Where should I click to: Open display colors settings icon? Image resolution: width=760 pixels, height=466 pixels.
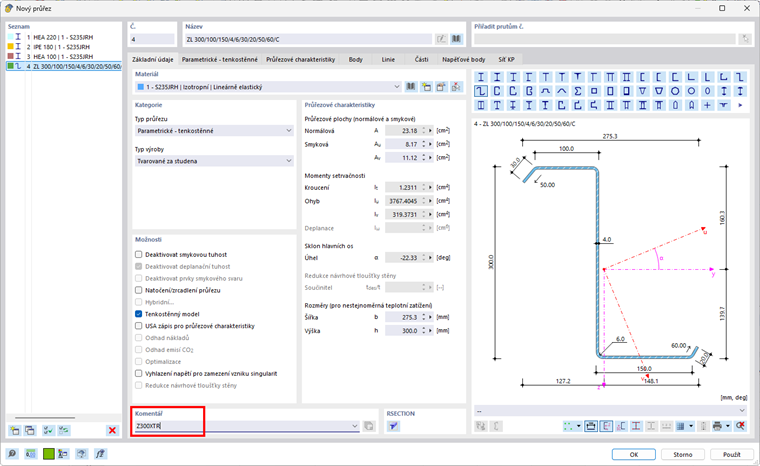tap(63, 454)
